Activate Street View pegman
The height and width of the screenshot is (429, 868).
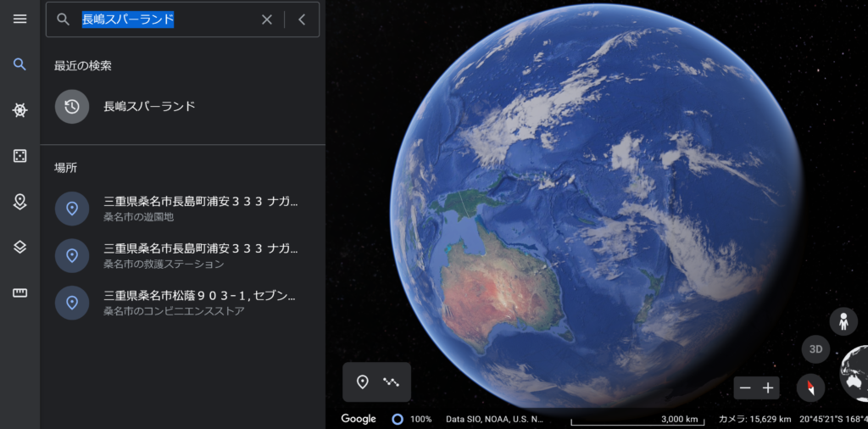843,321
